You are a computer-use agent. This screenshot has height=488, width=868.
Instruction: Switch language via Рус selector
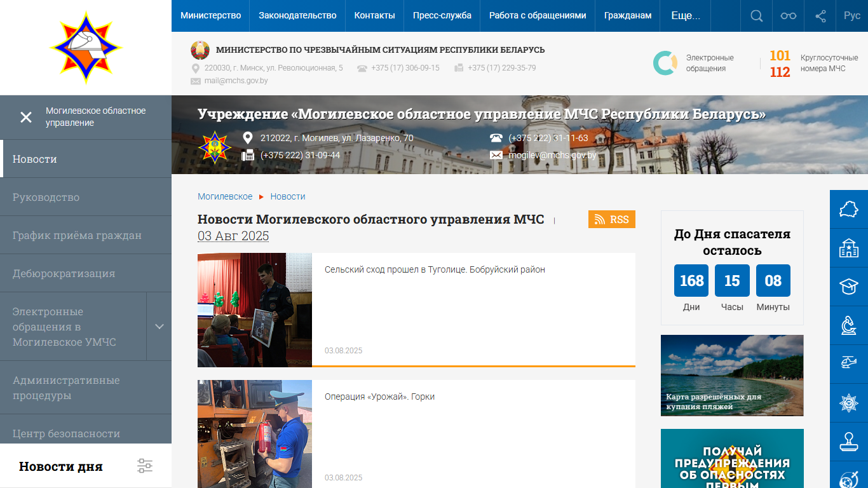851,16
